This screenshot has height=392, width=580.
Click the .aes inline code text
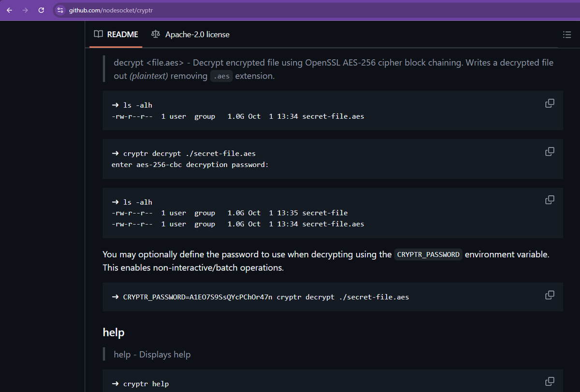click(x=221, y=76)
